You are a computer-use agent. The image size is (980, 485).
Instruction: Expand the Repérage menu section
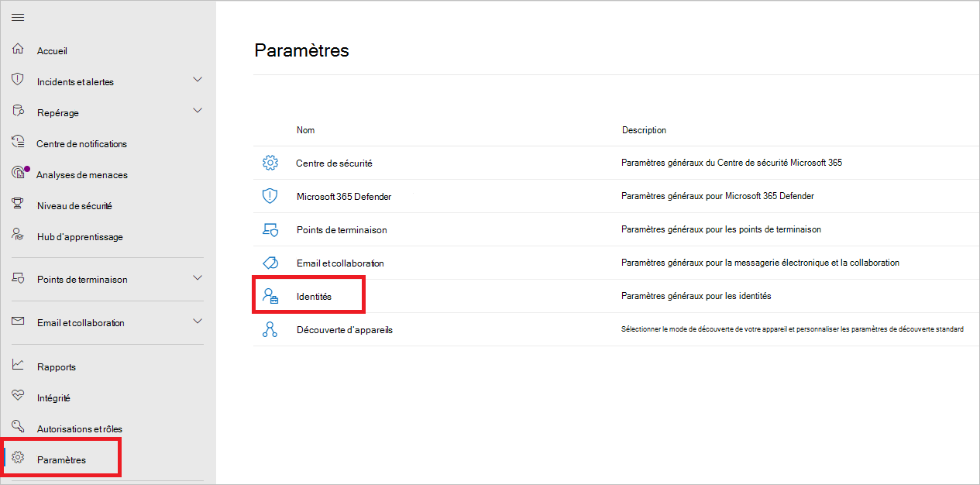[198, 112]
